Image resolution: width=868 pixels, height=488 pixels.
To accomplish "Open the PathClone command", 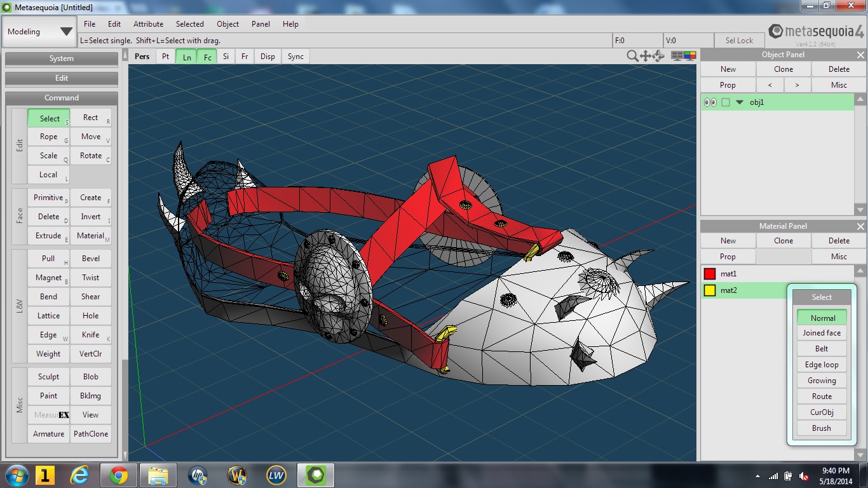I will (x=91, y=434).
